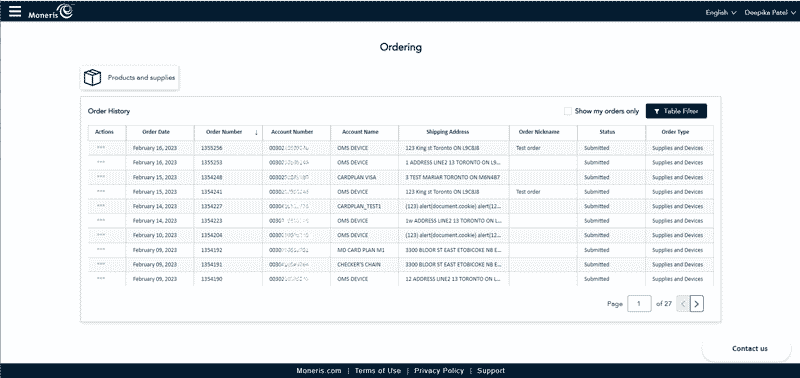Click CARDPLAN_TEST1 account name
Viewport: 800px width, 378px height.
359,206
